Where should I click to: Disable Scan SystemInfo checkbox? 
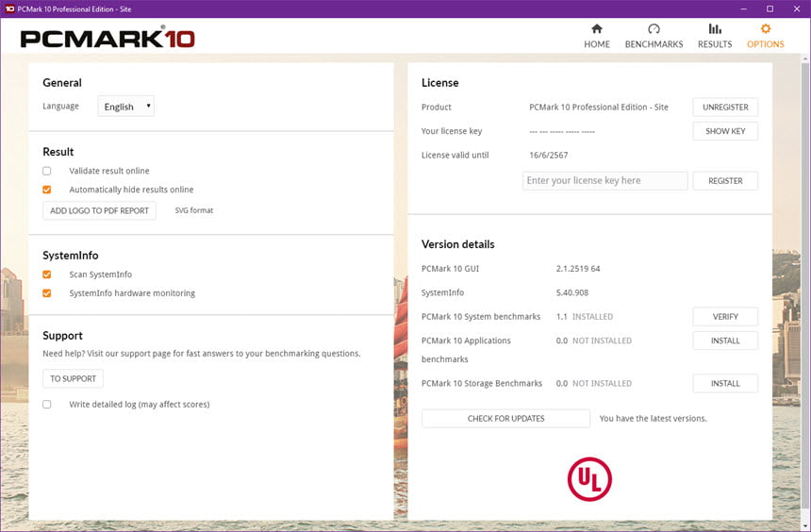pyautogui.click(x=47, y=274)
